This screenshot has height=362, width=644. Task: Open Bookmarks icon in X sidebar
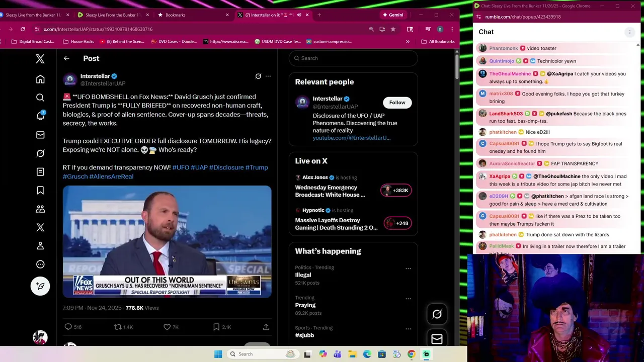(40, 190)
